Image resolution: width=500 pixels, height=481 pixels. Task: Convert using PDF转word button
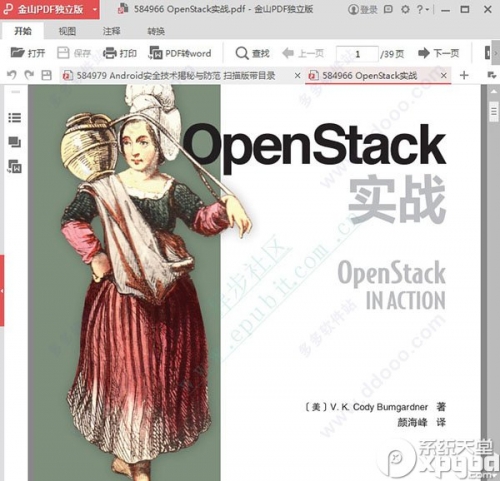tap(180, 53)
